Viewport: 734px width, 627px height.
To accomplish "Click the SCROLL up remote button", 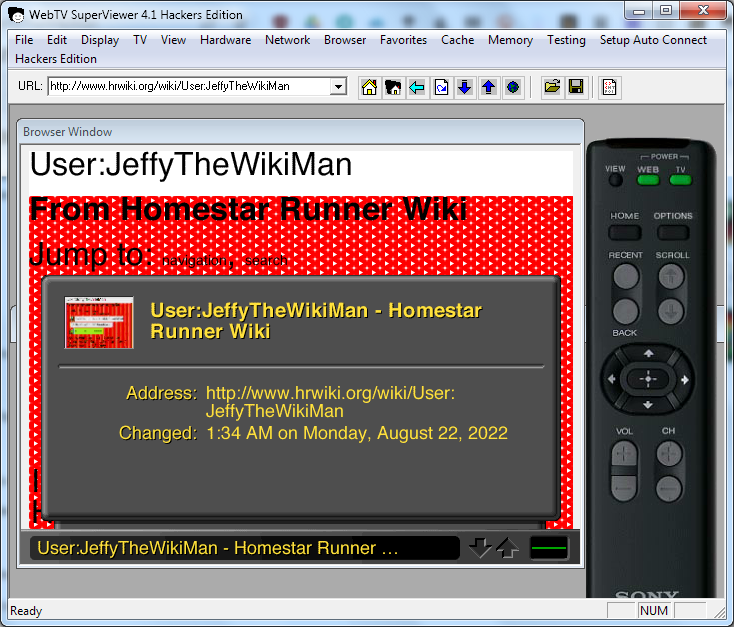I will click(671, 276).
